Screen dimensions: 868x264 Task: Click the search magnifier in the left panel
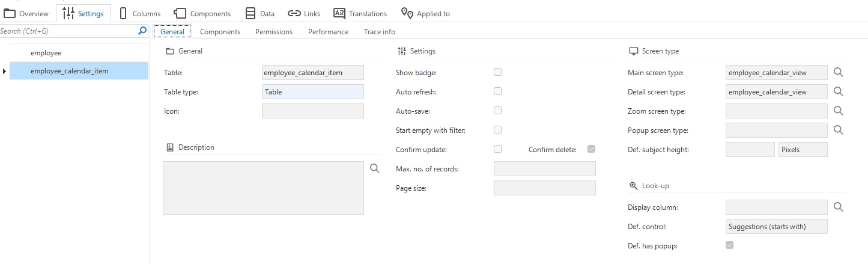pos(142,31)
